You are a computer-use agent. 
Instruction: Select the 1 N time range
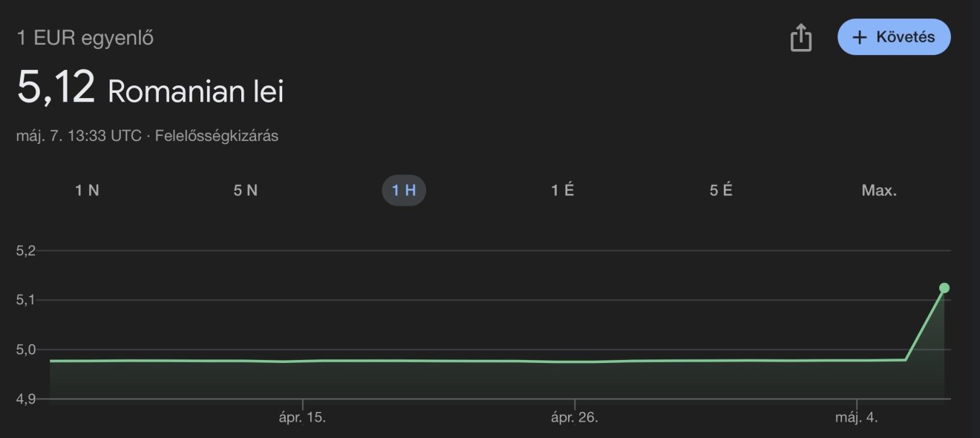87,191
